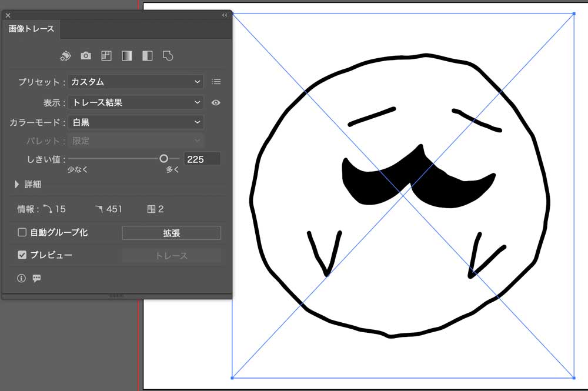This screenshot has width=588, height=391.
Task: Click the しきい値 slider handle
Action: pyautogui.click(x=163, y=158)
